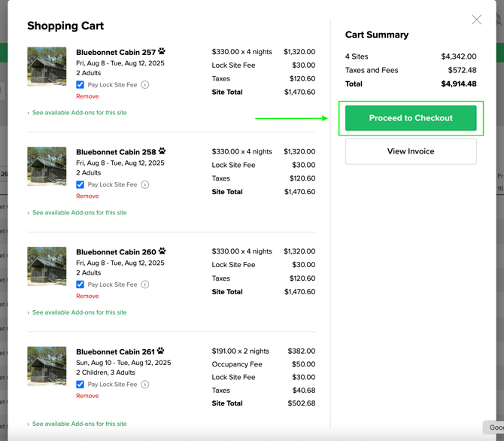The height and width of the screenshot is (441, 504).
Task: Click info icon for Cabin 260 lock fee
Action: pyautogui.click(x=145, y=284)
